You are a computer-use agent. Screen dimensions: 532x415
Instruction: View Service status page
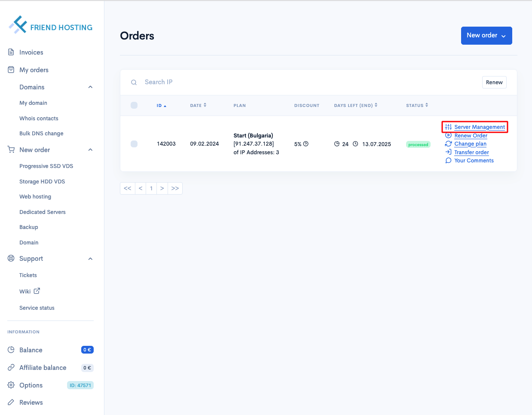(37, 308)
